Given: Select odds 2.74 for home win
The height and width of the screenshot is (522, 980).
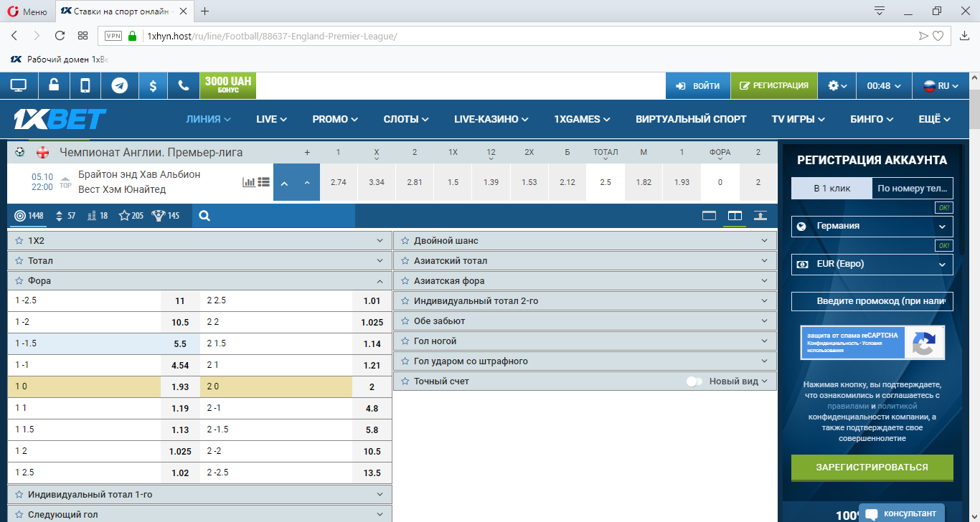Looking at the screenshot, I should (339, 182).
